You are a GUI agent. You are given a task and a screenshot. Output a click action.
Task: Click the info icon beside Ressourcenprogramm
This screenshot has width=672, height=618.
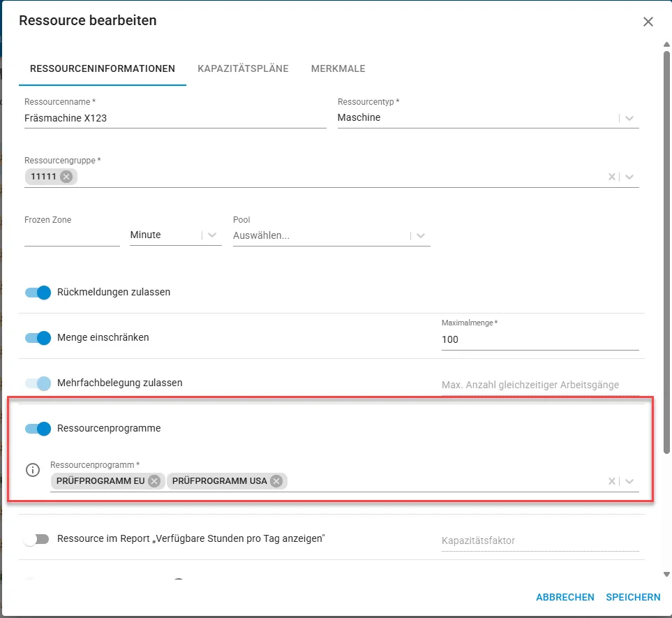(x=33, y=470)
